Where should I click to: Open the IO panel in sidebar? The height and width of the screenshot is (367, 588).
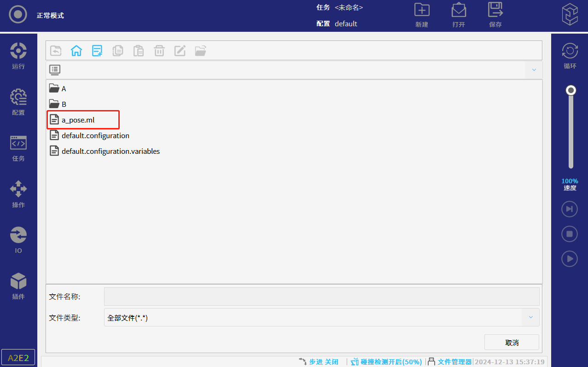click(18, 240)
